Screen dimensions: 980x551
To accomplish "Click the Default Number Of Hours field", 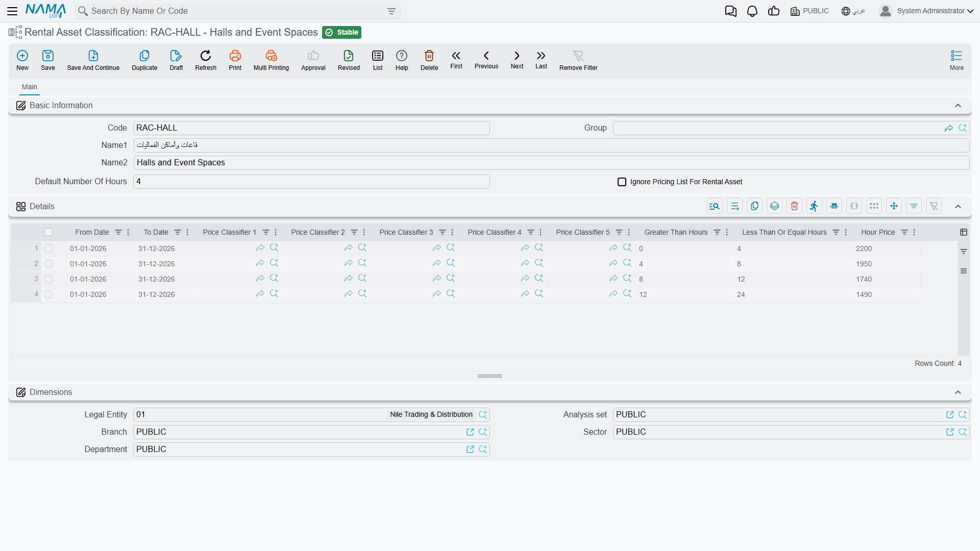I will [x=311, y=182].
